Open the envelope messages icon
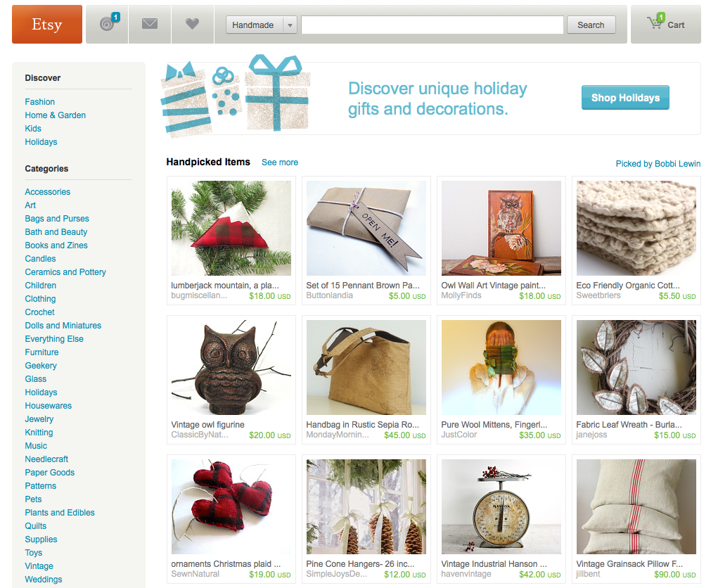Image resolution: width=711 pixels, height=588 pixels. pos(150,24)
